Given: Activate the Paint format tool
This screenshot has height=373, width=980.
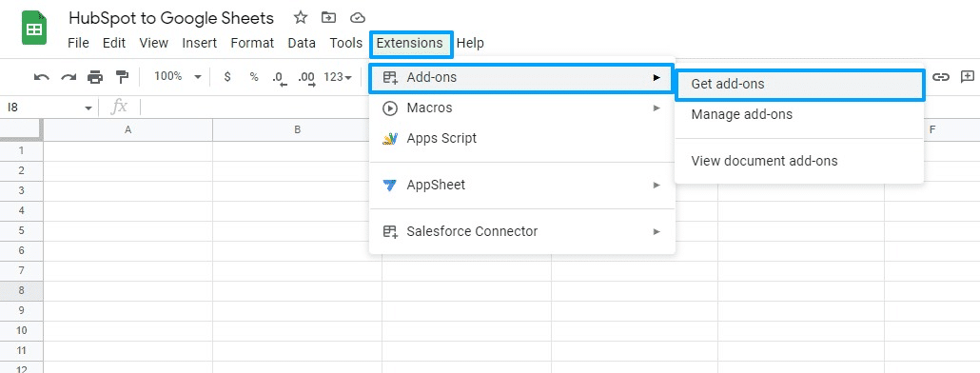Looking at the screenshot, I should click(x=122, y=77).
